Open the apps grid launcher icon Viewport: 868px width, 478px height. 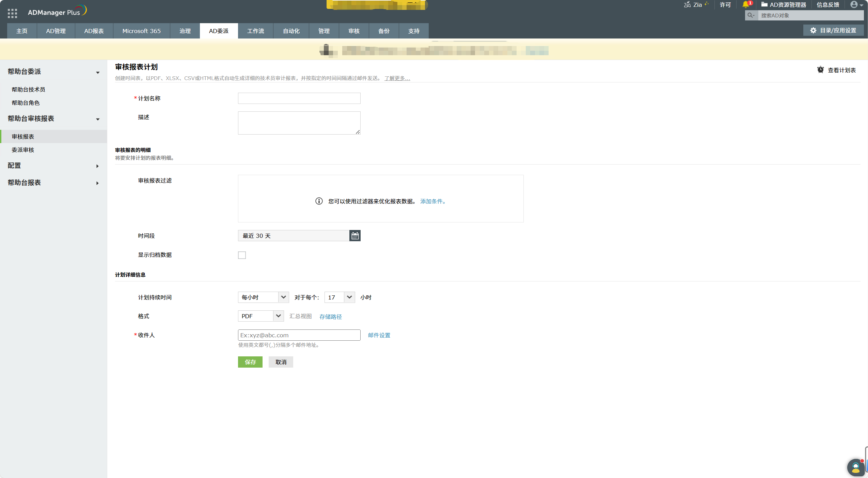coord(12,13)
